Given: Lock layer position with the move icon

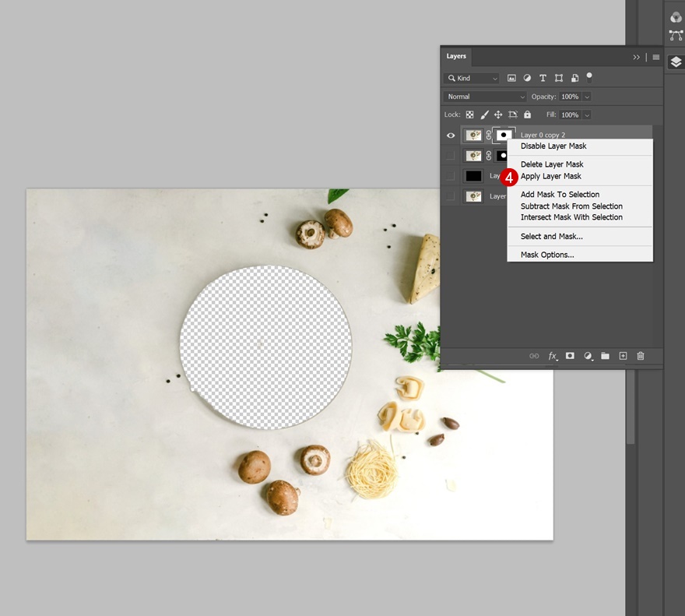Looking at the screenshot, I should pyautogui.click(x=498, y=114).
